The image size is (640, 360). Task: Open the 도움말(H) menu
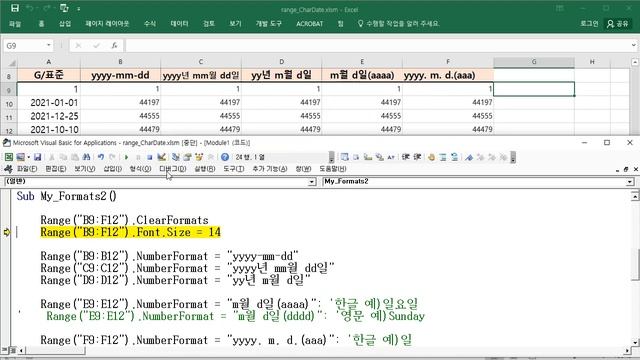point(333,169)
